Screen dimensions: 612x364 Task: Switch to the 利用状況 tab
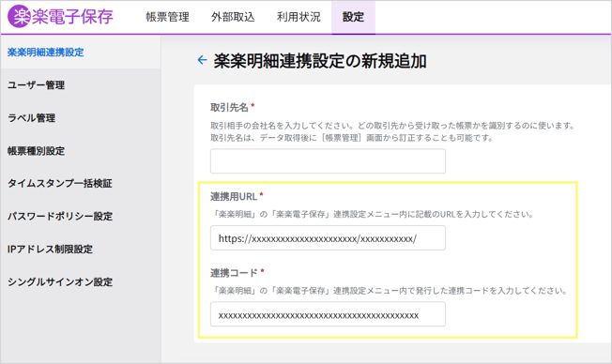click(298, 17)
